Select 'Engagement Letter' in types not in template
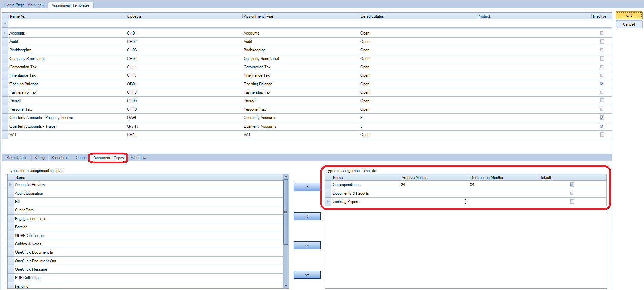This screenshot has width=644, height=290. (146, 219)
